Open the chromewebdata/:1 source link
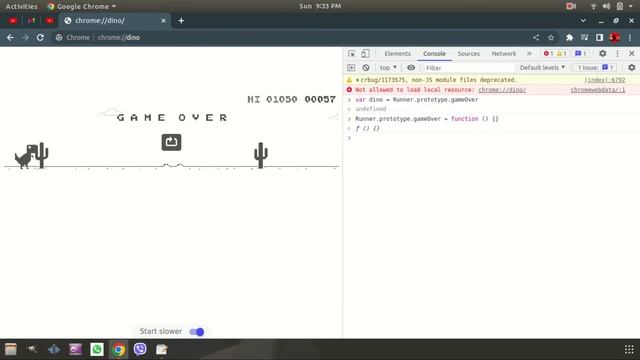The width and height of the screenshot is (640, 360). (x=598, y=90)
